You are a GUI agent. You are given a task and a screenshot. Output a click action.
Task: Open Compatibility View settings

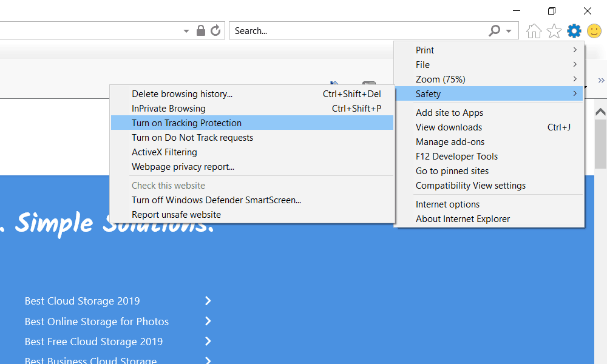(x=489, y=186)
